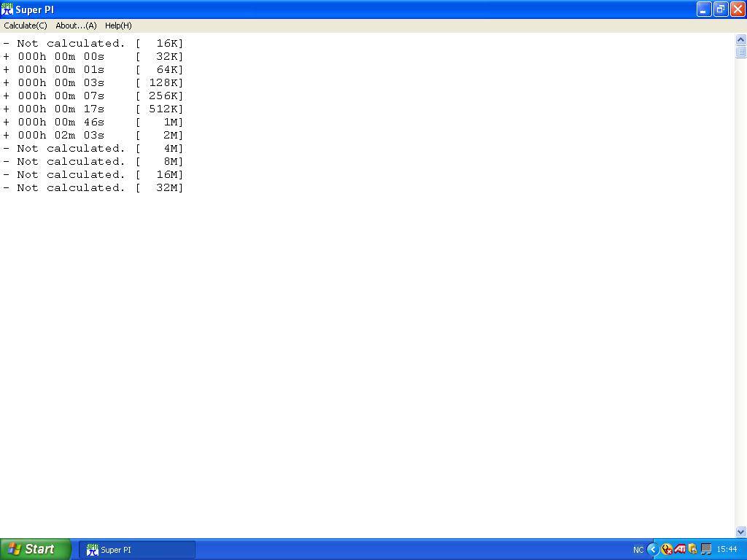Click the security alert tray icon
This screenshot has height=560, width=747.
[x=667, y=550]
